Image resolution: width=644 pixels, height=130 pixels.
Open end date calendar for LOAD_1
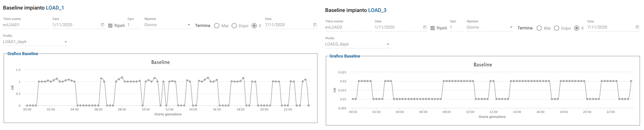(315, 25)
